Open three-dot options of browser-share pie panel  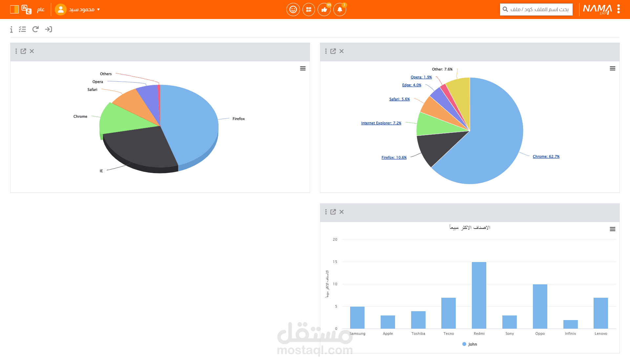326,51
